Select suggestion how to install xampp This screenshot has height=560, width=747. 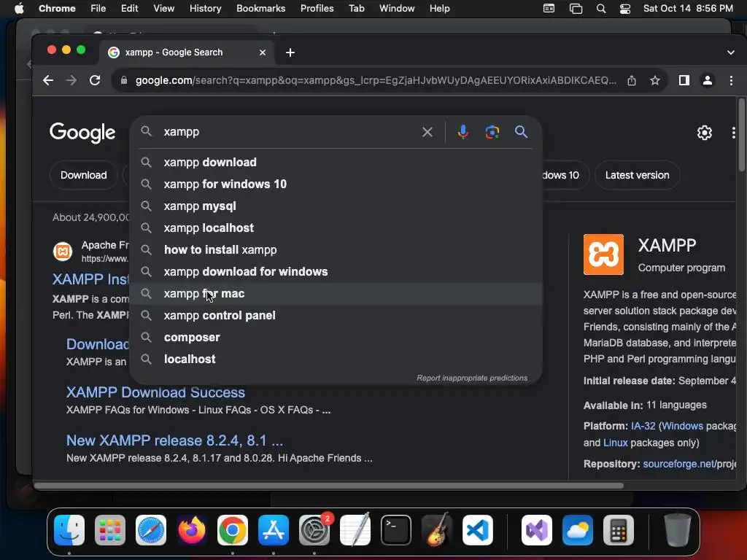[336, 250]
